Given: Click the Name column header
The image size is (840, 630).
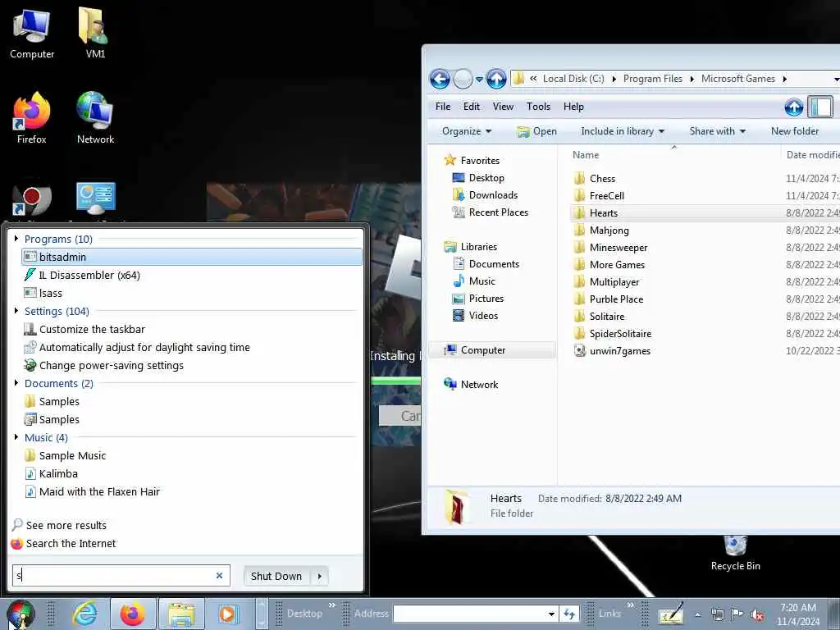Looking at the screenshot, I should click(x=586, y=155).
